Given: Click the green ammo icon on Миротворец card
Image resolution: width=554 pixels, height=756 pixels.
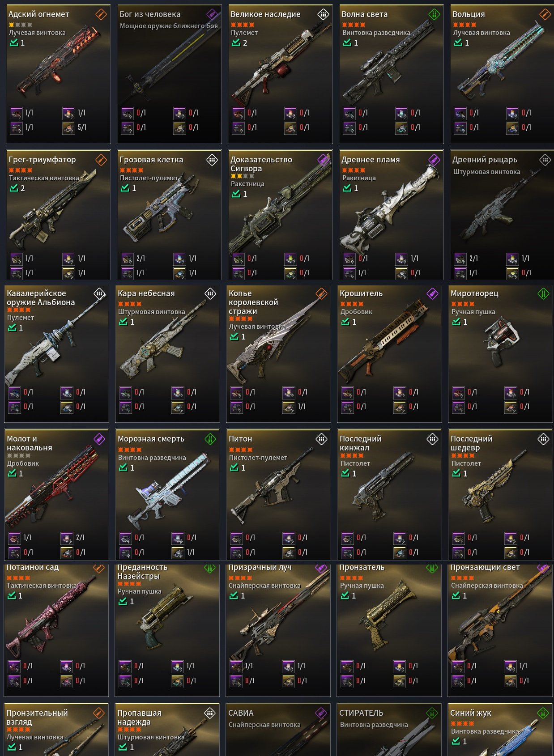Looking at the screenshot, I should [543, 293].
